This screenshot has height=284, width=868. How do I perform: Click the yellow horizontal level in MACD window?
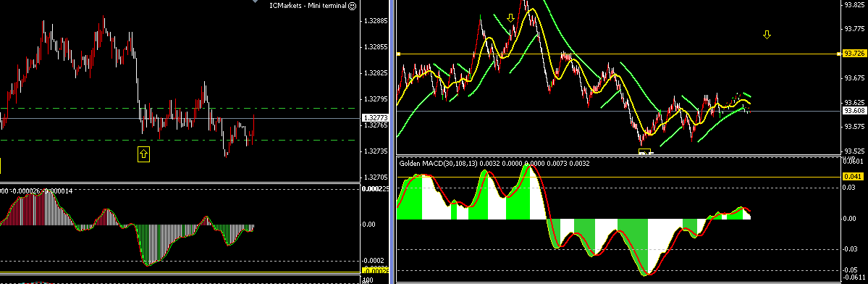coord(618,177)
